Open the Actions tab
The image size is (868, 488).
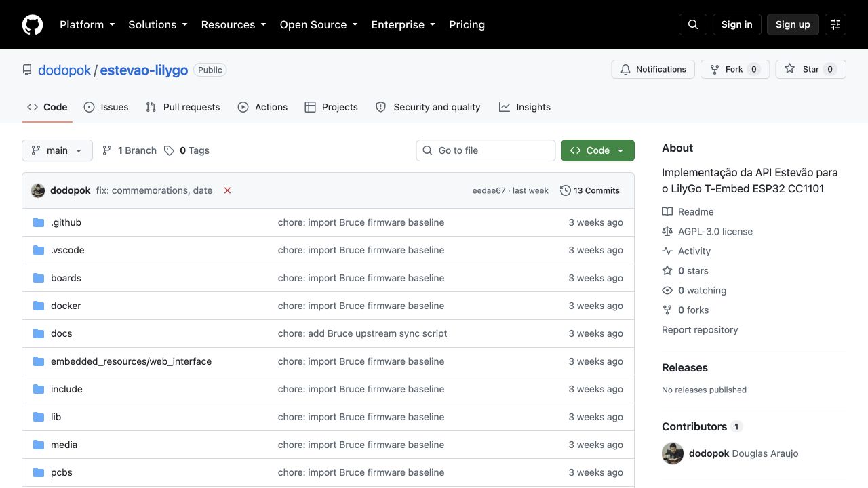tap(262, 107)
